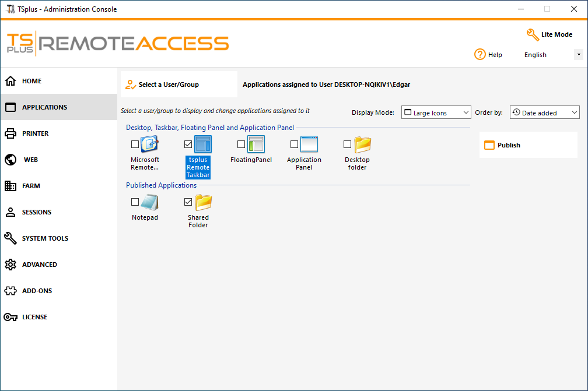Check the Notepad published application
The image size is (588, 391).
[135, 201]
